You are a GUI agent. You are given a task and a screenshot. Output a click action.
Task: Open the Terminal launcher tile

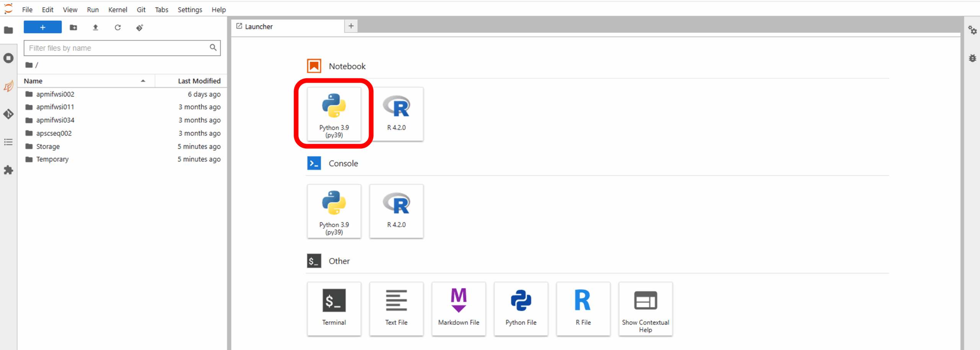click(x=334, y=309)
